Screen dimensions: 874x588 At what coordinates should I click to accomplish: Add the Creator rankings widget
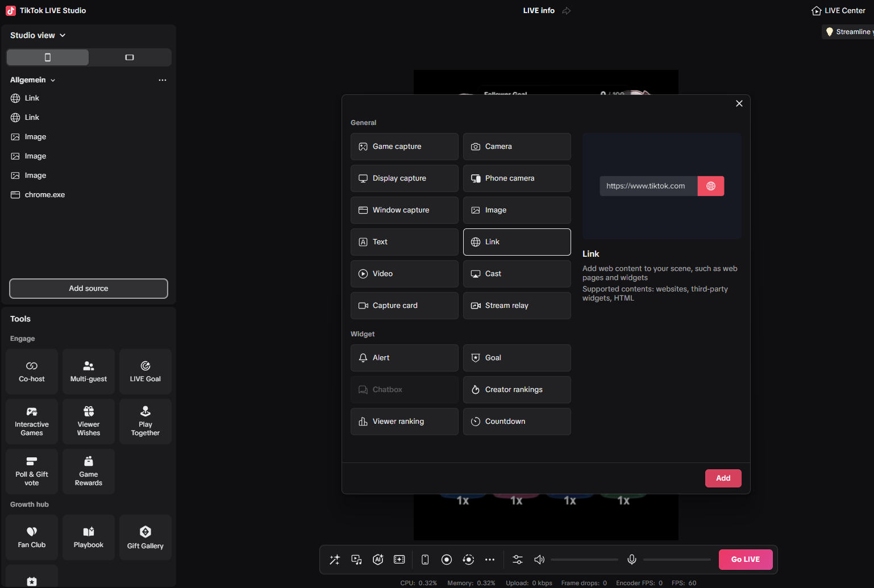coord(517,390)
